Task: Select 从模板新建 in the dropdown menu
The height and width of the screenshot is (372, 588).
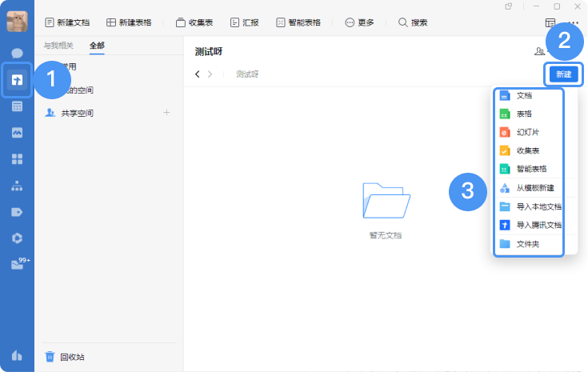Action: pos(535,188)
